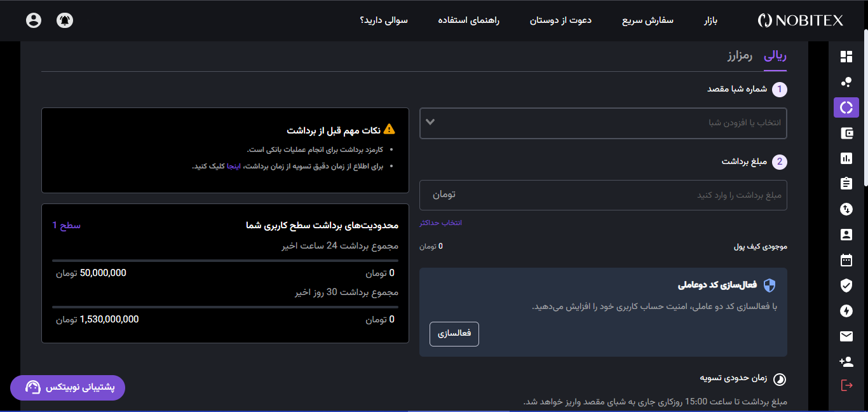Open the سوالی دارید؟ menu item
Screen dimensions: 868x412
click(x=384, y=20)
